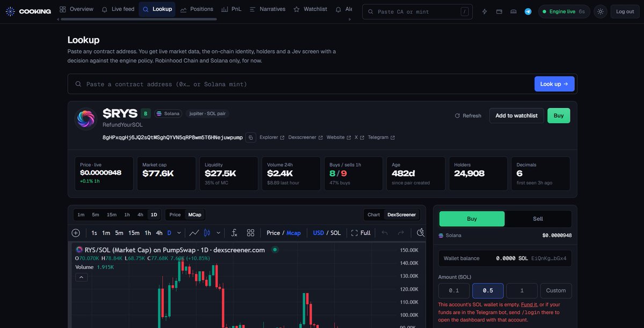Open the Telegram link under token address
The image size is (644, 328).
381,137
